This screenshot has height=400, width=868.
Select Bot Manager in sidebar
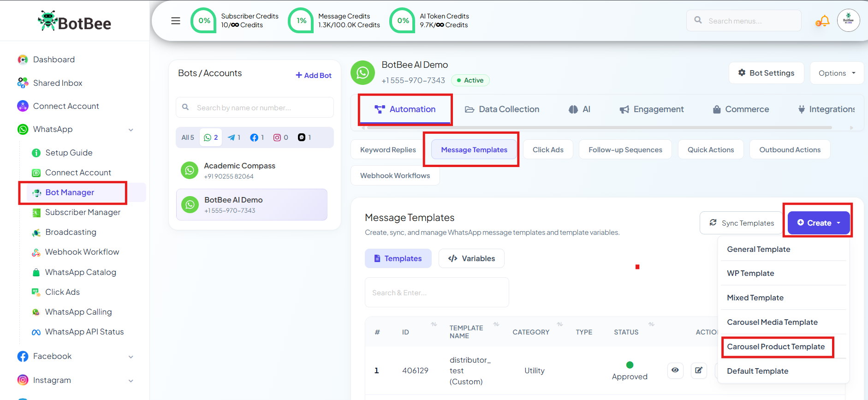click(70, 192)
